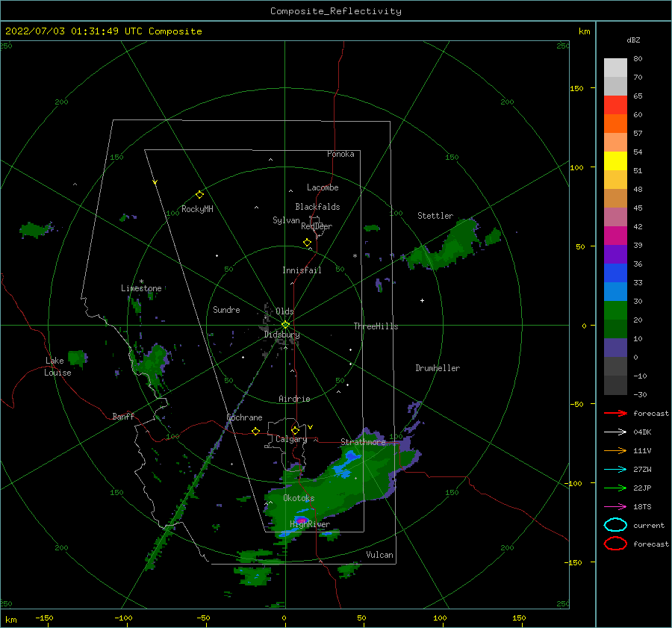Viewport: 672px width, 628px height.
Task: Click the green 22JP arrow icon
Action: point(615,488)
